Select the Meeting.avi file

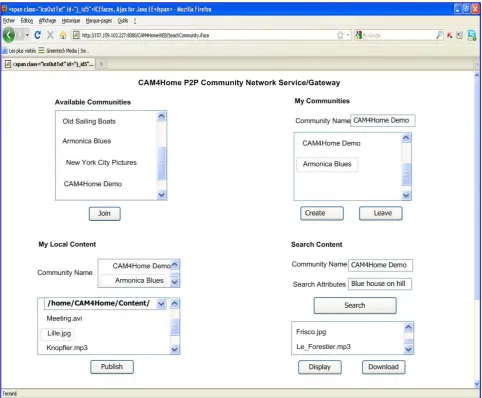[x=64, y=318]
